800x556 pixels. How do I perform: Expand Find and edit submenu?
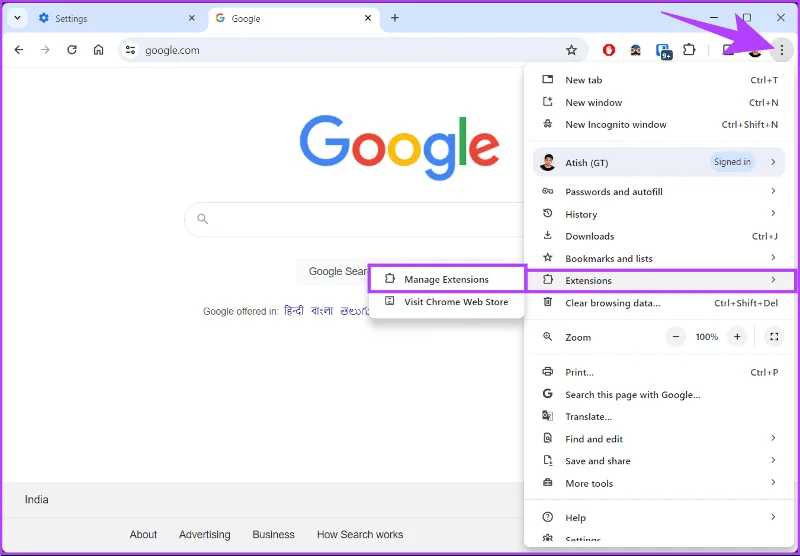[x=659, y=439]
